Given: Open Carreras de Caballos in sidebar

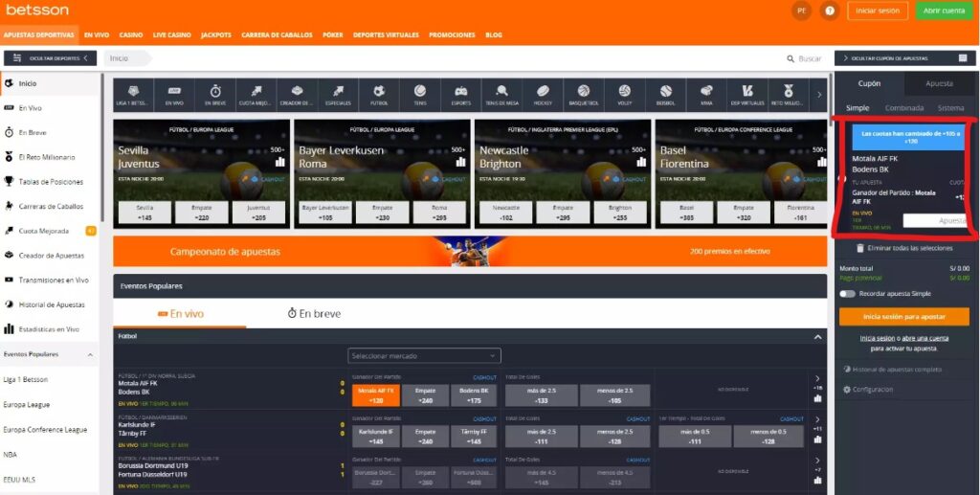Looking at the screenshot, I should click(50, 206).
